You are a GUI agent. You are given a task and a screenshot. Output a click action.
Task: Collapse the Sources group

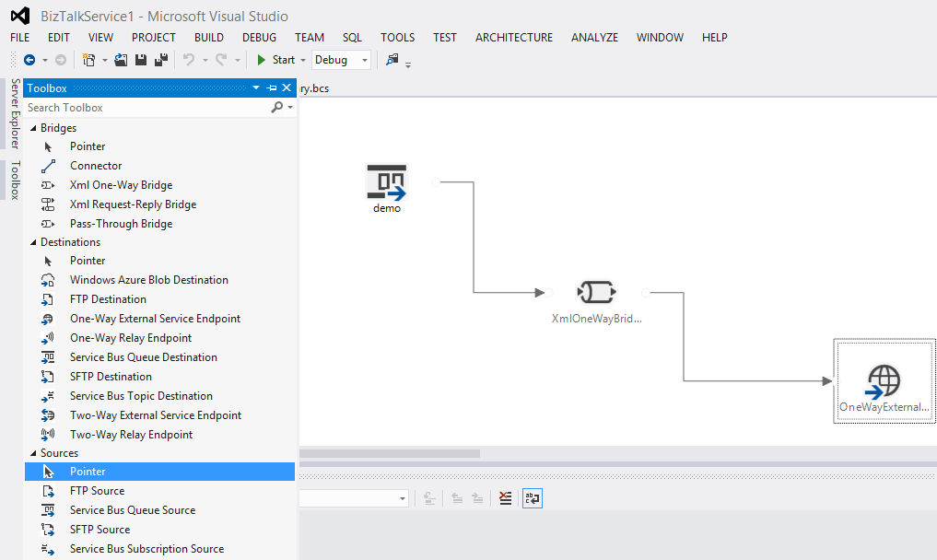(33, 453)
